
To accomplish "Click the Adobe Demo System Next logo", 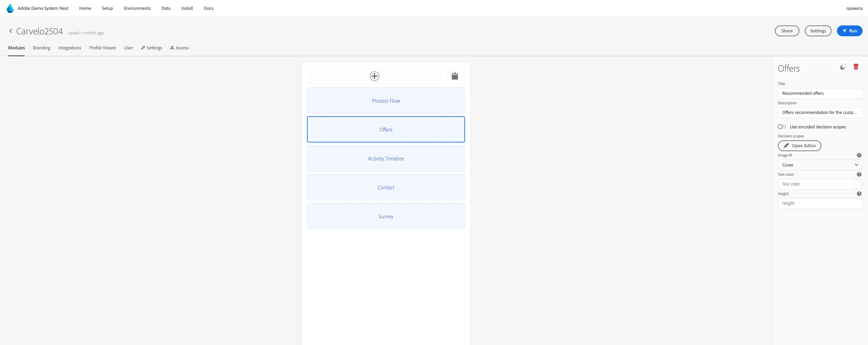I will point(10,8).
